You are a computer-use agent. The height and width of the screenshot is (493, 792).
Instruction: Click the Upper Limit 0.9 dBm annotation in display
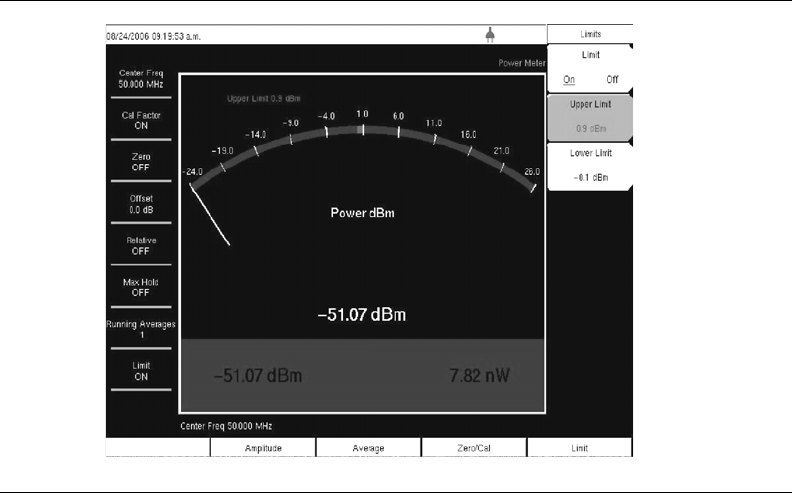[x=264, y=98]
